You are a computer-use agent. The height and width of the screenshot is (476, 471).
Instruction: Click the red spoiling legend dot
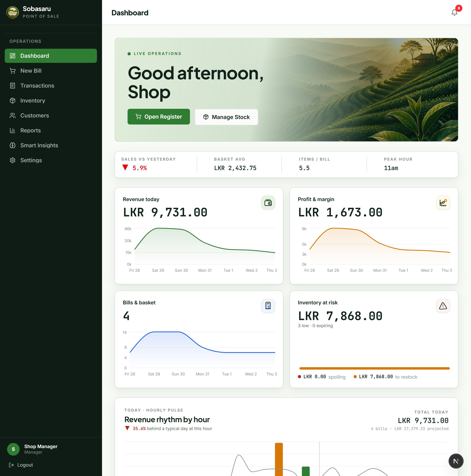(x=299, y=376)
